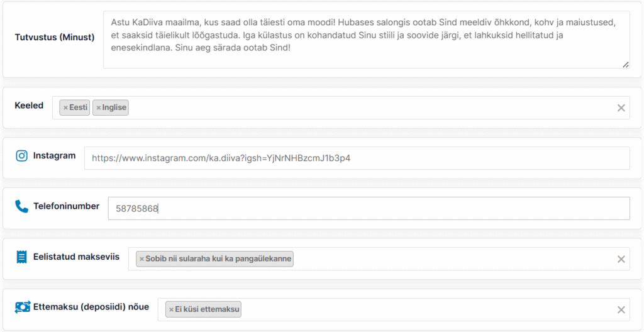
Task: Clear the Eelistatud makseviis selection
Action: tap(621, 258)
